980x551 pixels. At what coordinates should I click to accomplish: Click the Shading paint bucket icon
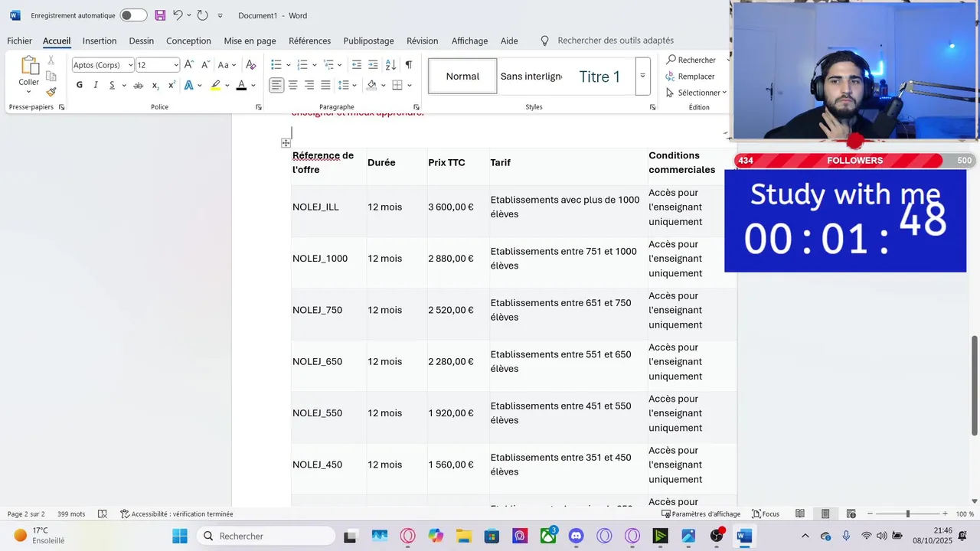[x=372, y=85]
